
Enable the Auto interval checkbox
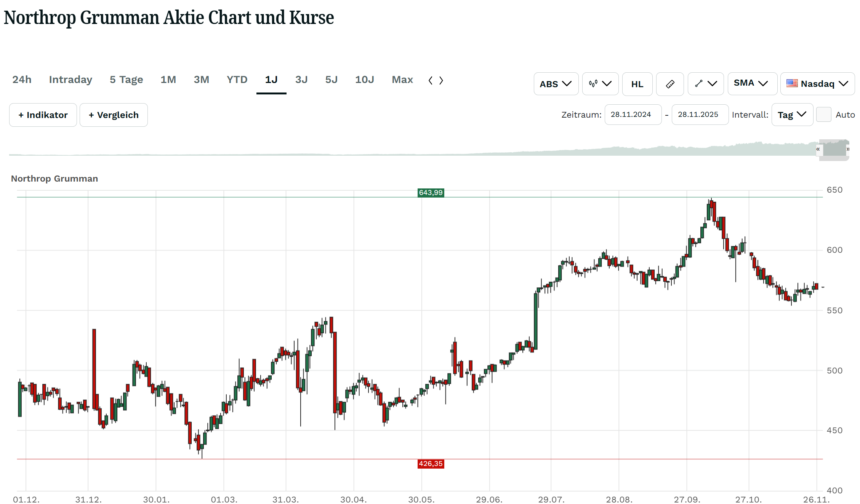coord(823,115)
